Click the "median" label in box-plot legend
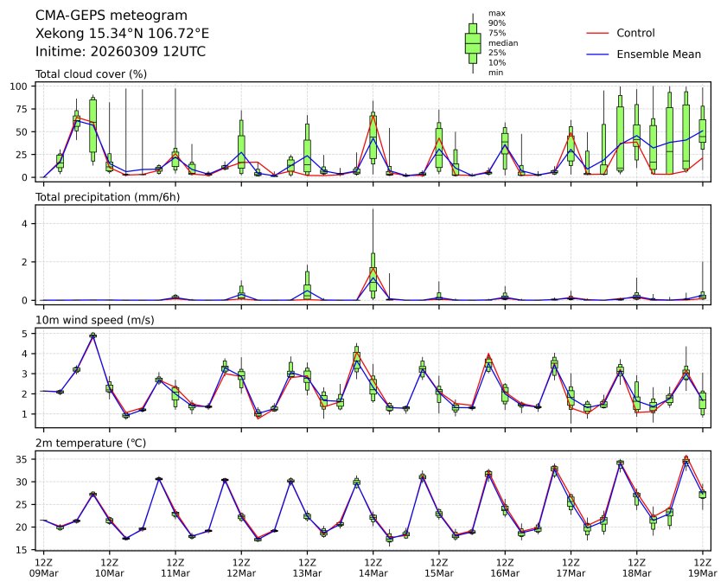727x588 pixels. click(502, 42)
